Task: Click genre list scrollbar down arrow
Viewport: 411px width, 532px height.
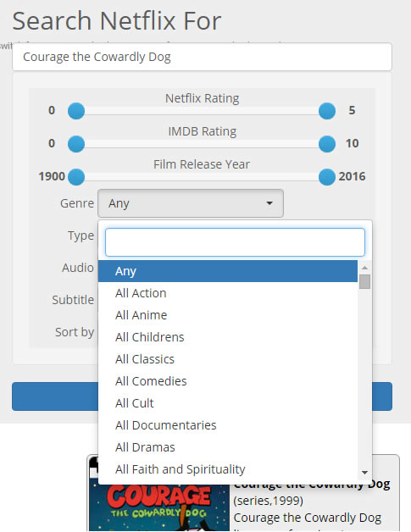Action: (365, 473)
